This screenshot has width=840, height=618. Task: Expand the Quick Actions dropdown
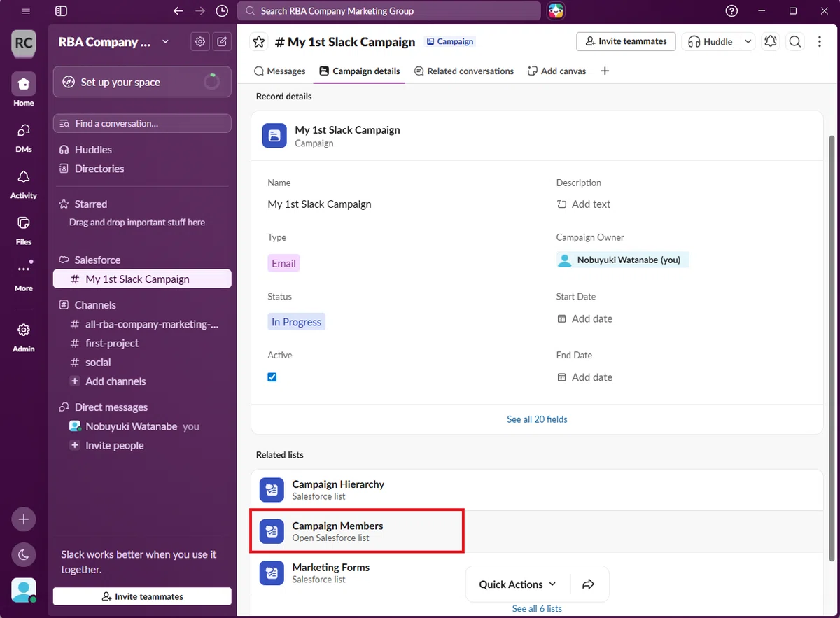coord(517,584)
